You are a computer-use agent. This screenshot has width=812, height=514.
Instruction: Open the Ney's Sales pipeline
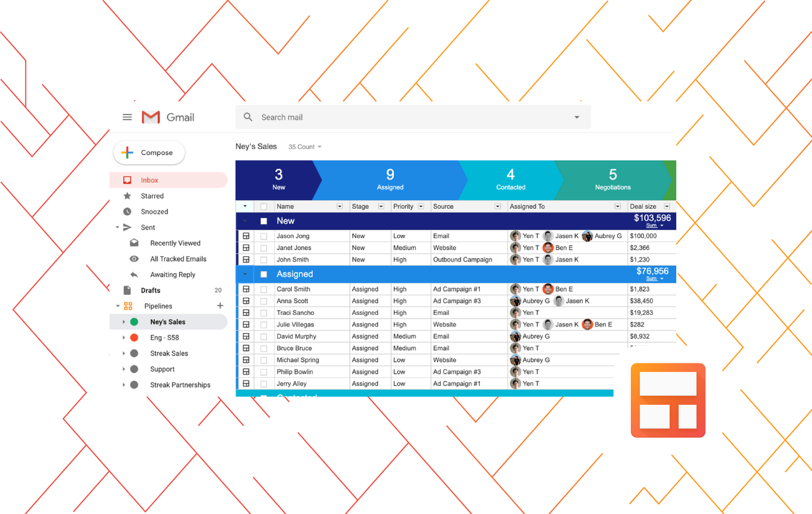[168, 322]
